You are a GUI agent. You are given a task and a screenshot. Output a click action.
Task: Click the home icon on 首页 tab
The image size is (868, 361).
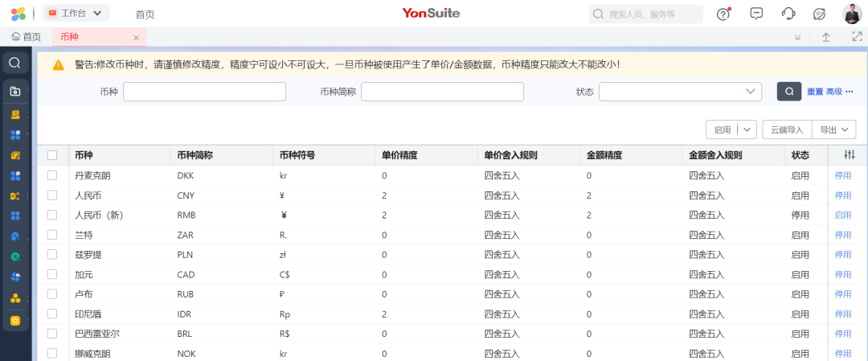coord(16,37)
